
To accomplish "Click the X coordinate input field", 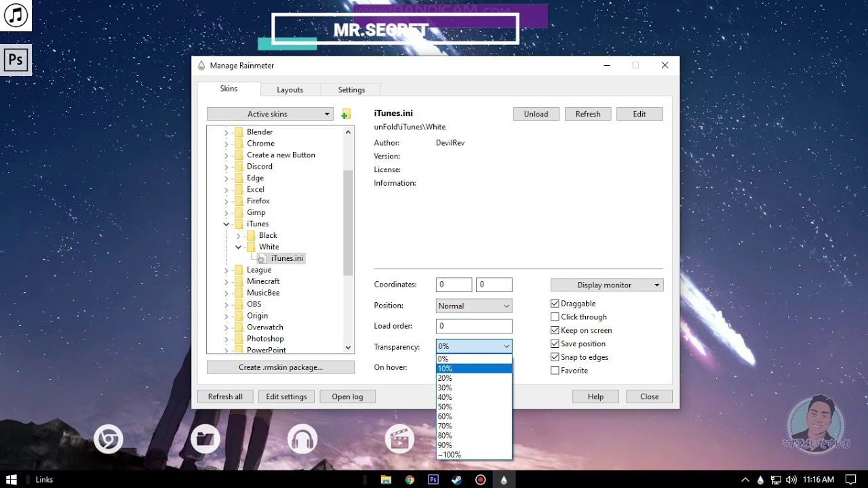I will tap(454, 285).
